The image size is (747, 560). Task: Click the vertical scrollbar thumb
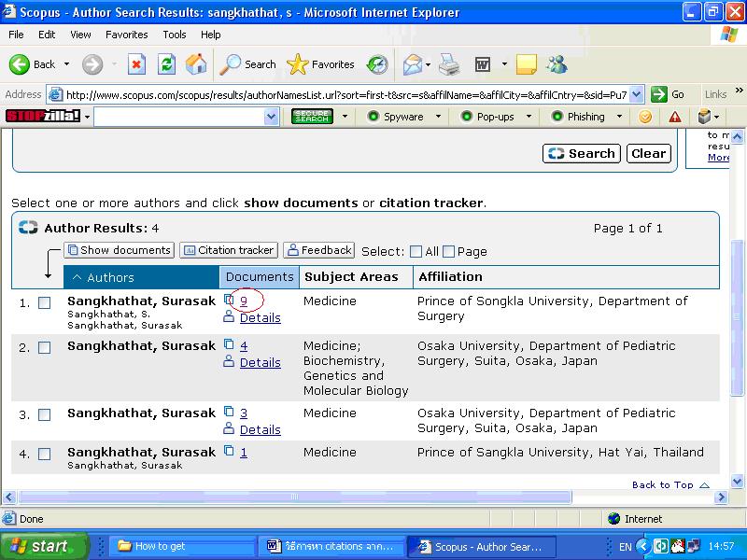[737, 317]
